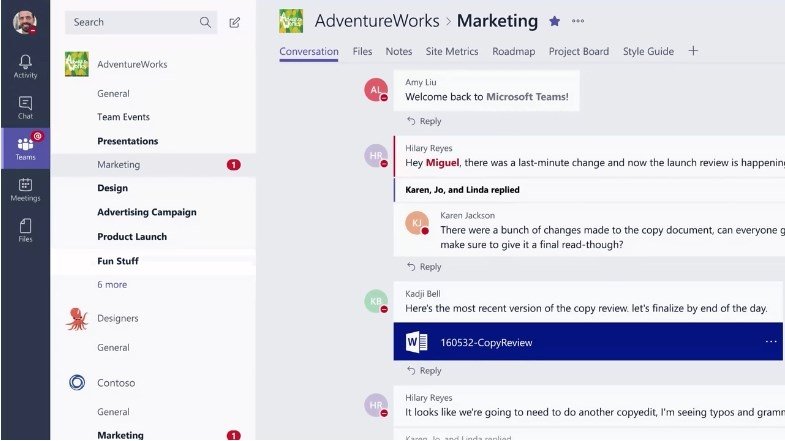Select the Marketing channel under AdventureWorks

click(x=119, y=165)
